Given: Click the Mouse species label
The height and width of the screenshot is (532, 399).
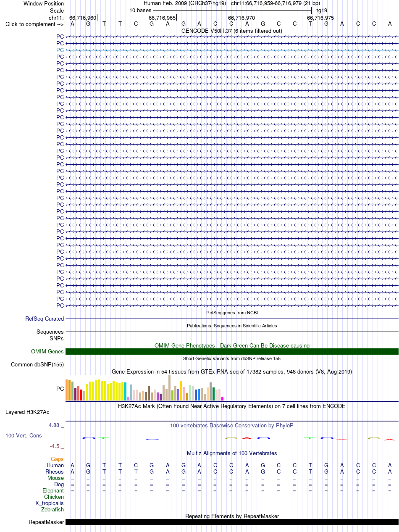Looking at the screenshot, I should pos(55,478).
